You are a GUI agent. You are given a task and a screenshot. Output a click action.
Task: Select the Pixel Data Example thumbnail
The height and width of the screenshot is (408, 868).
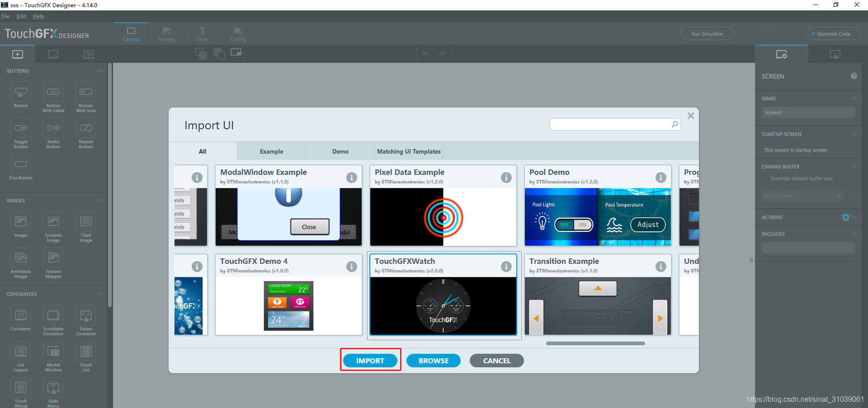pyautogui.click(x=443, y=217)
